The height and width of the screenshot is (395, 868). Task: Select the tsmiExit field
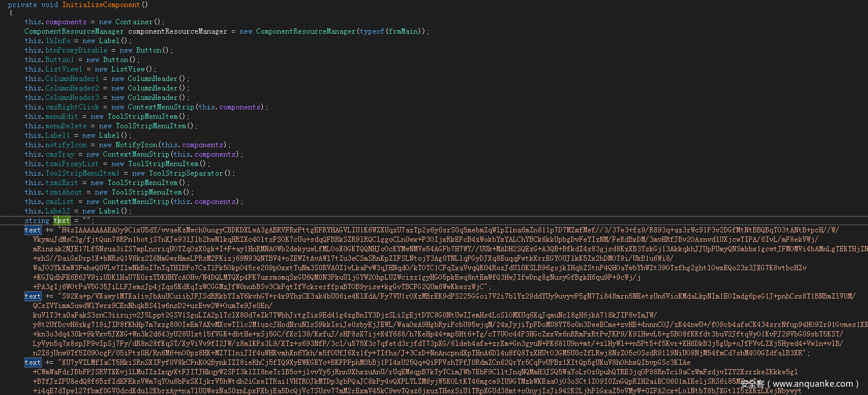tap(61, 183)
